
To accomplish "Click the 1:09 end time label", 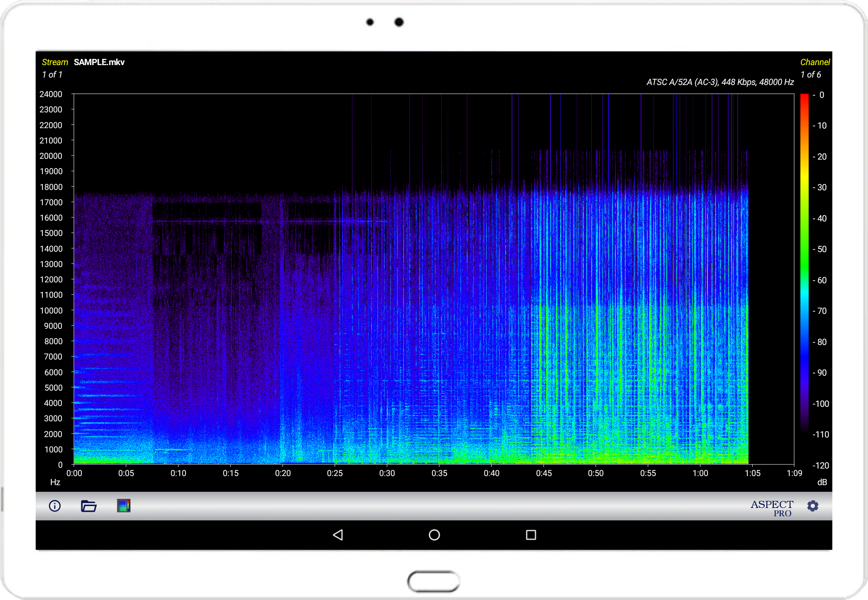I will click(x=795, y=473).
